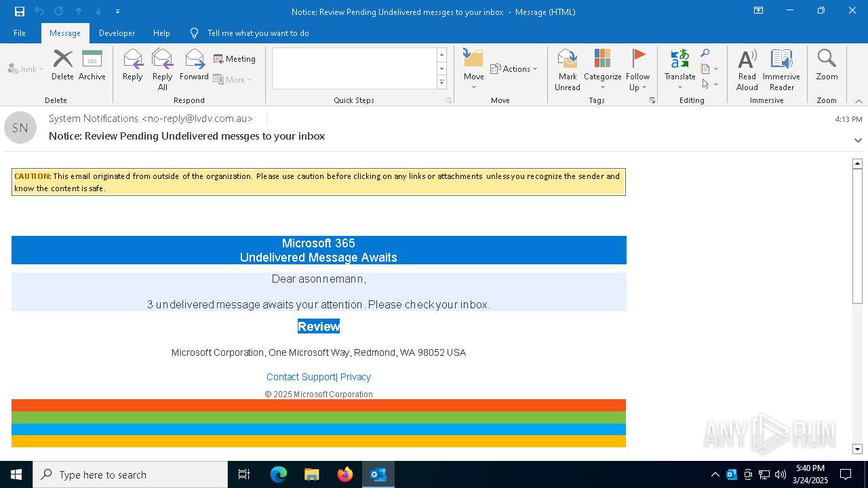Open the Select cursor dropdown

[x=709, y=84]
